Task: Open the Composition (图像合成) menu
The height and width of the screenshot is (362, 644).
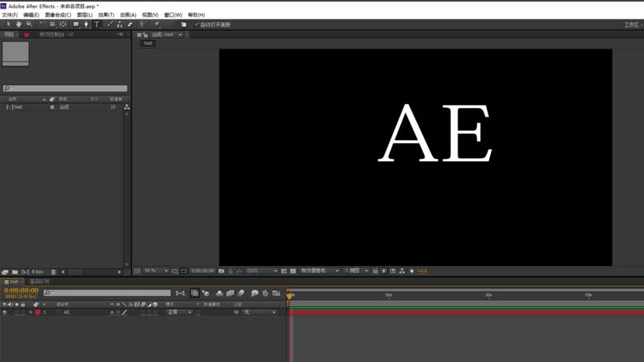Action: click(x=58, y=15)
